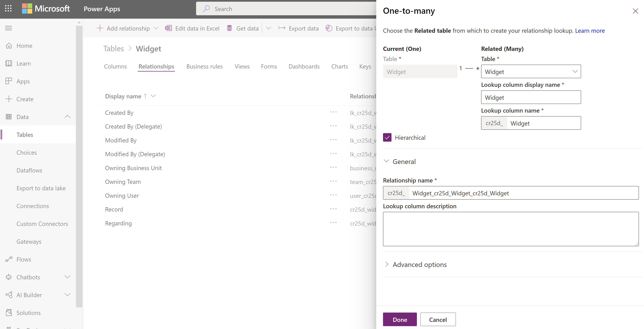Viewport: 644px width, 329px height.
Task: Click the Learn more link
Action: (589, 30)
